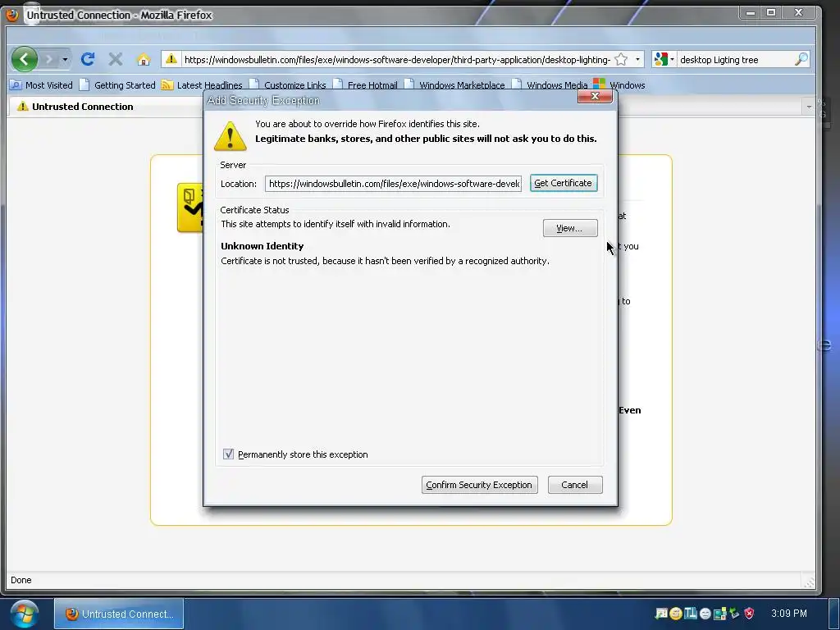
Task: Click the search magnifier icon
Action: 801,59
